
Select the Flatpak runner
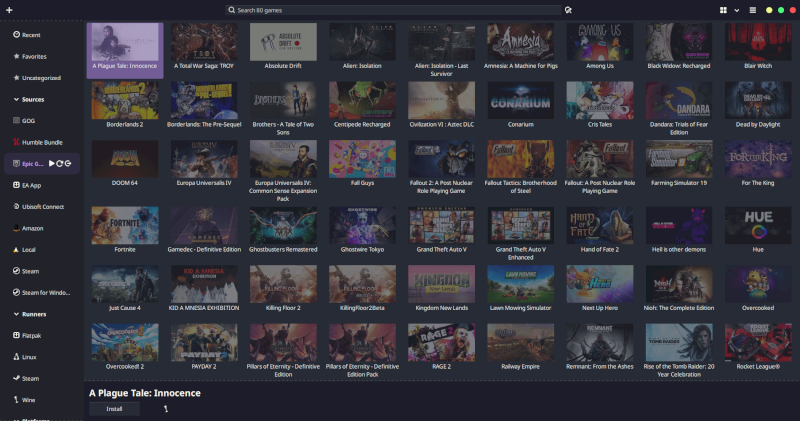tap(42, 335)
